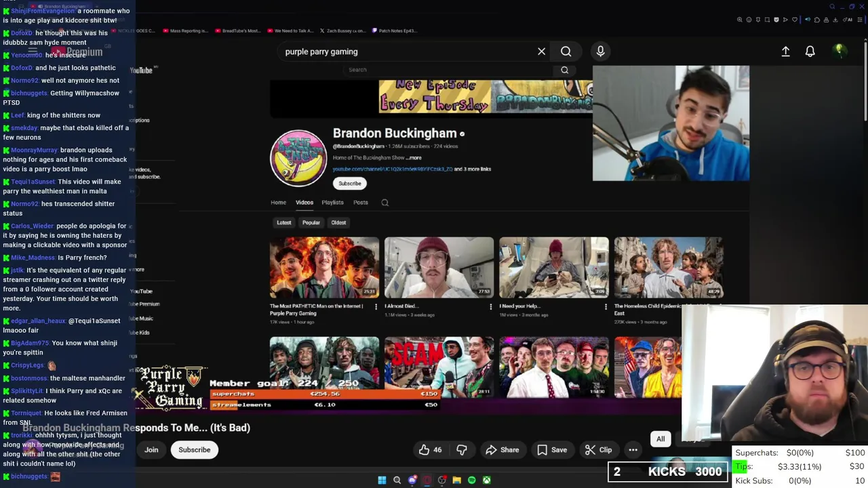
Task: Open more options for 'I Need your Help...' video
Action: pos(605,306)
